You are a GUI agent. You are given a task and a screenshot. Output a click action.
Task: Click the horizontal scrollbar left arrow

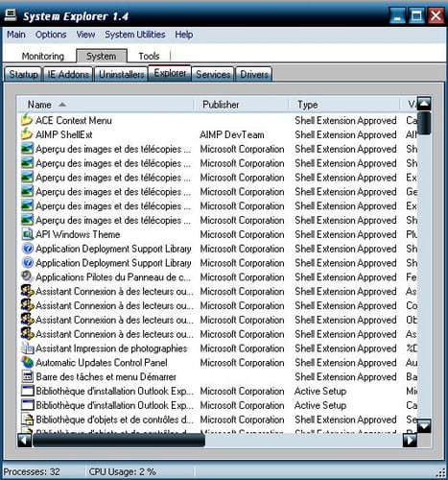[x=24, y=440]
